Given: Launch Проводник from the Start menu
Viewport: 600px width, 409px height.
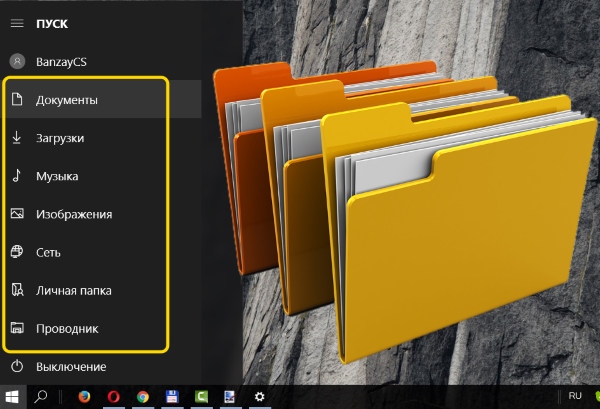Looking at the screenshot, I should point(67,328).
